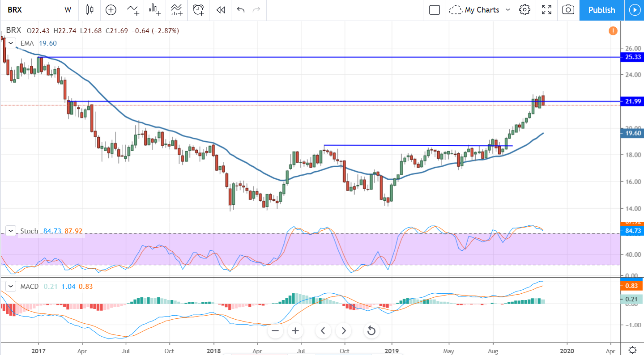Collapse the Stoch indicator pane
This screenshot has height=355, width=644.
click(x=10, y=231)
